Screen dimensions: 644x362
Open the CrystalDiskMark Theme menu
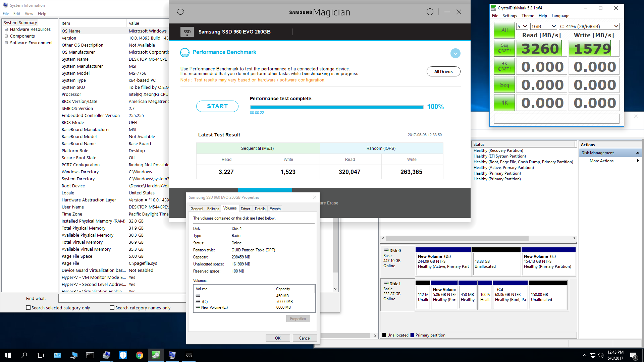point(528,16)
